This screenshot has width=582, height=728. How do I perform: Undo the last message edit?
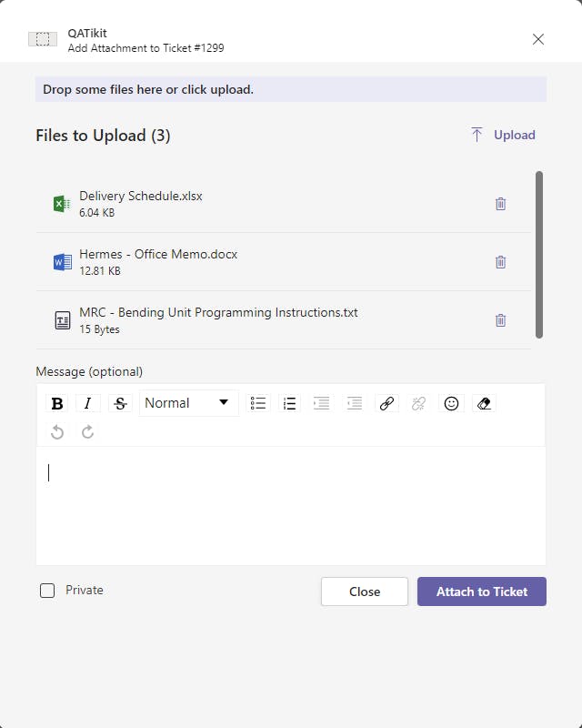57,431
